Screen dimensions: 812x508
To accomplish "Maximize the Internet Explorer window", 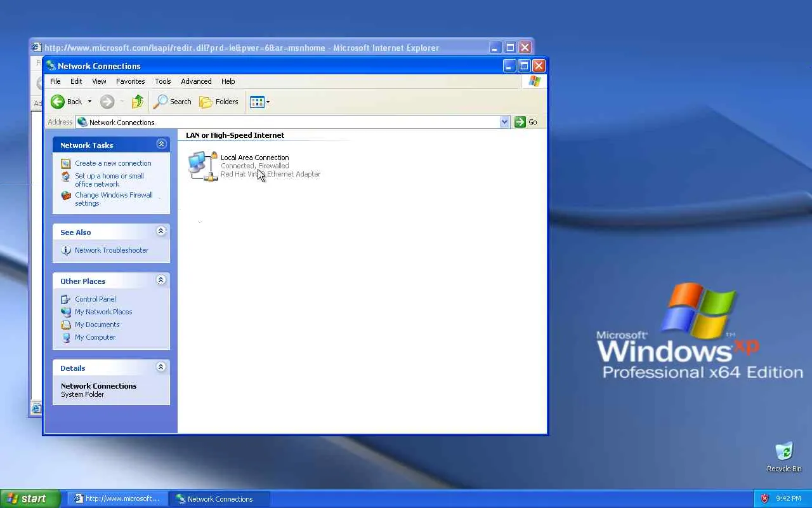I will [x=510, y=48].
